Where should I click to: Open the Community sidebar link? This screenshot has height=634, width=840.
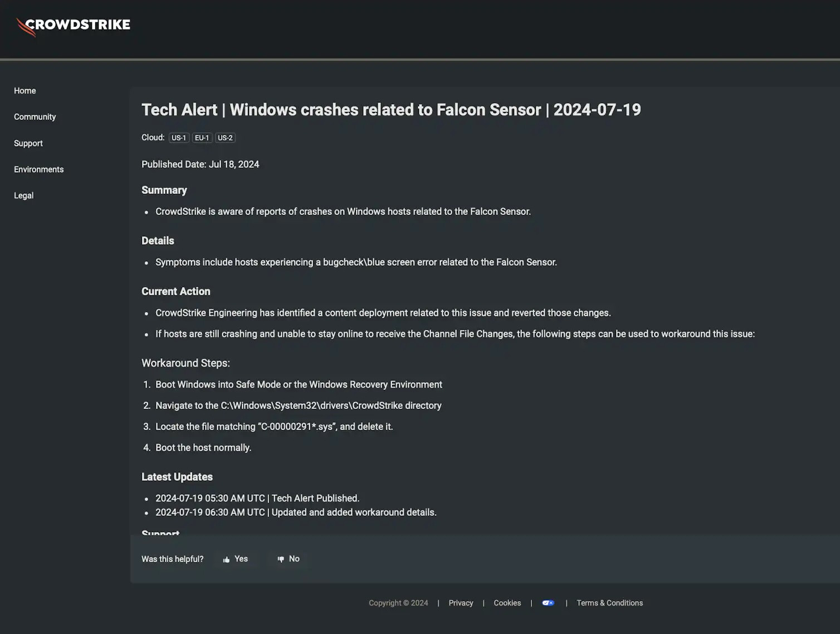[x=35, y=117]
